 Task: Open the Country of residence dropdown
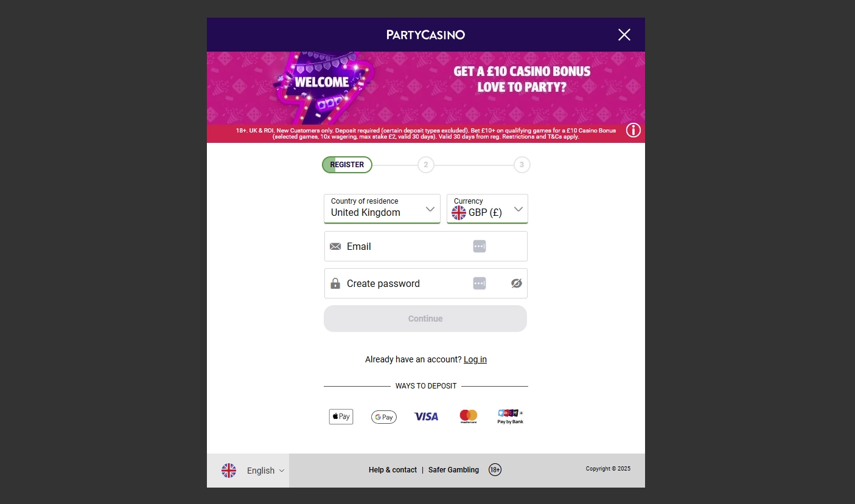tap(382, 209)
